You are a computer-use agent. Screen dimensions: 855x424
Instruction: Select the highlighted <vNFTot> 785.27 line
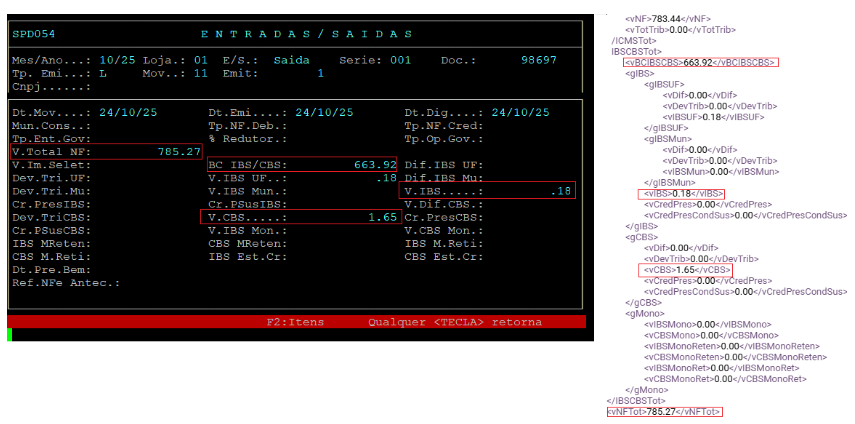(664, 411)
